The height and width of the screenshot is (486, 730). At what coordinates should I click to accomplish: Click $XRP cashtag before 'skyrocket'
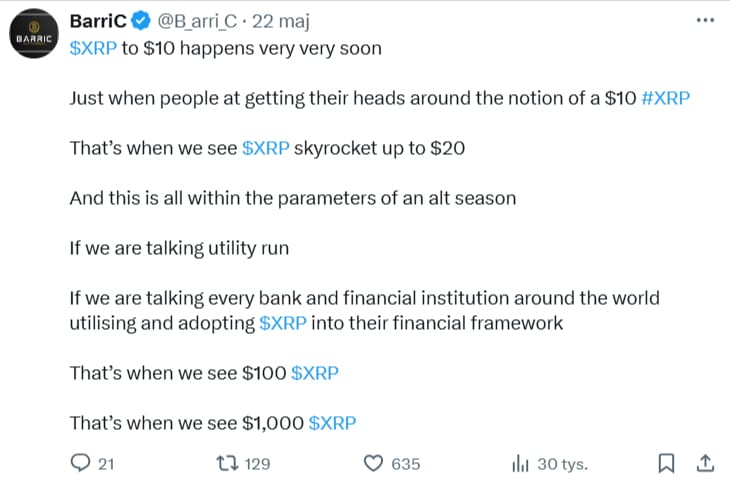pyautogui.click(x=266, y=148)
